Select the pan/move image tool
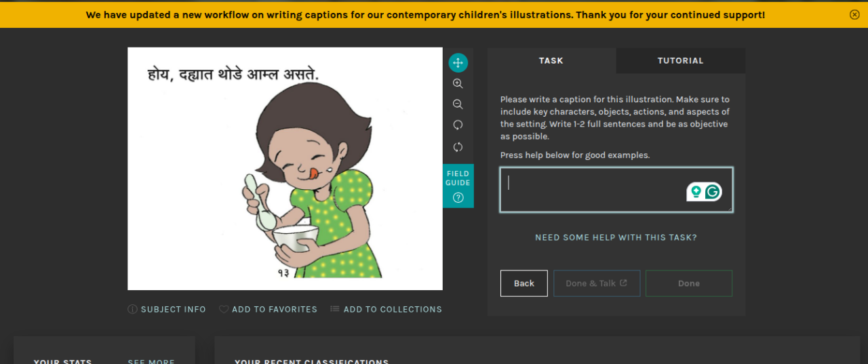This screenshot has height=364, width=868. coord(458,63)
